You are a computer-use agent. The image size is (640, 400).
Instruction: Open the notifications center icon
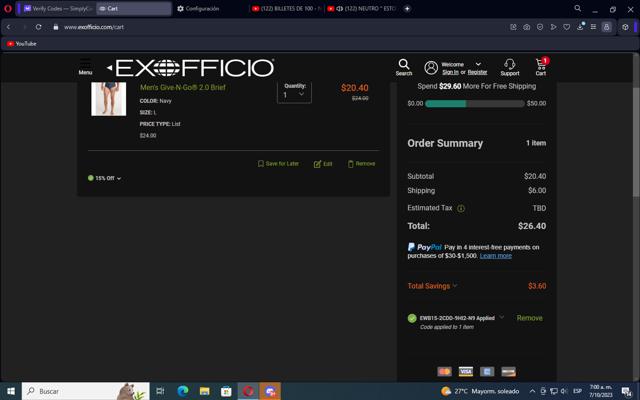(627, 391)
